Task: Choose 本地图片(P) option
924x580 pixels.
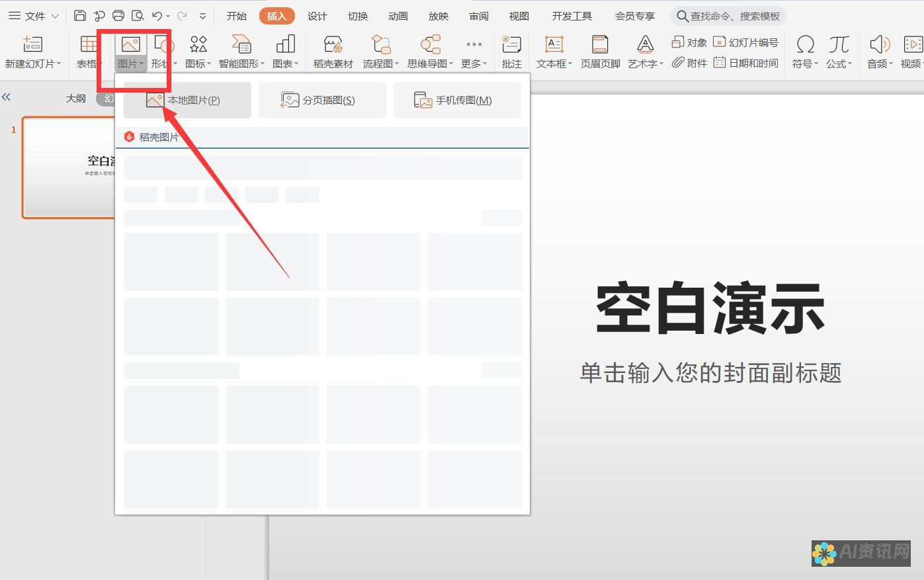Action: point(187,100)
